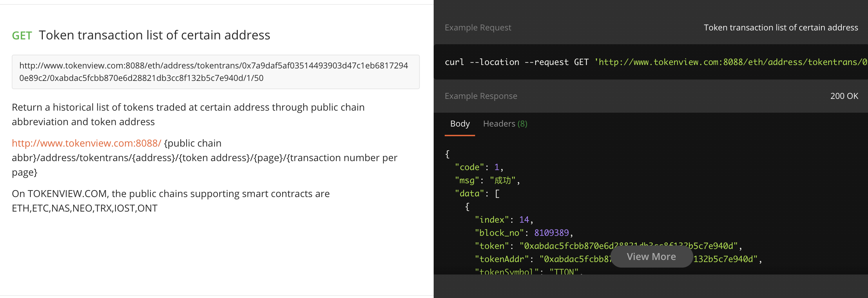868x298 pixels.
Task: Click the 'Example Request' label
Action: (x=478, y=28)
